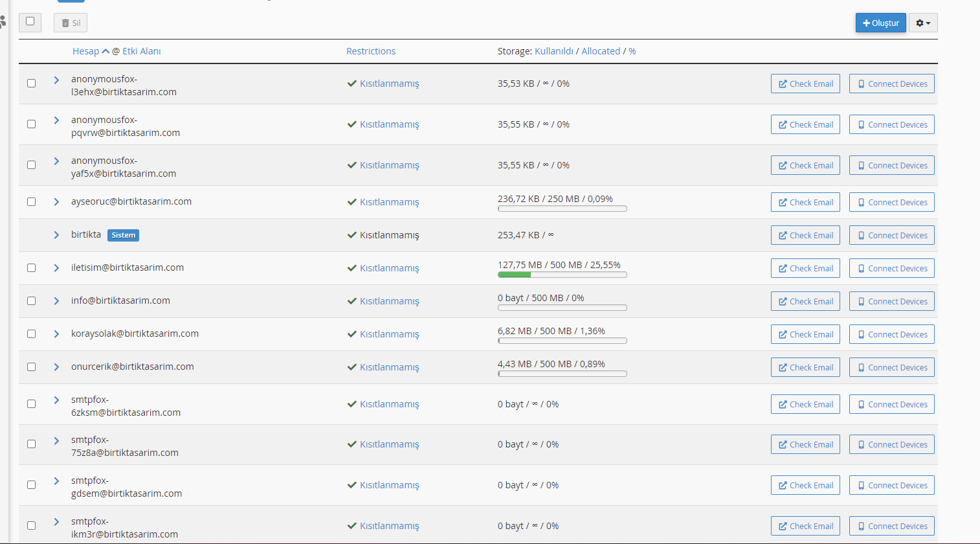This screenshot has height=544, width=980.
Task: Click the Hesap ascending sort arrow
Action: pos(106,51)
